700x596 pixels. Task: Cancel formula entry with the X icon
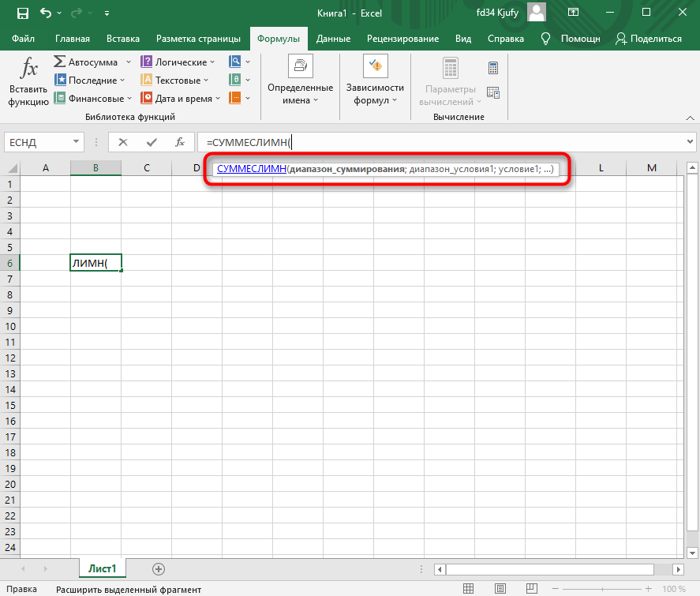[x=123, y=142]
